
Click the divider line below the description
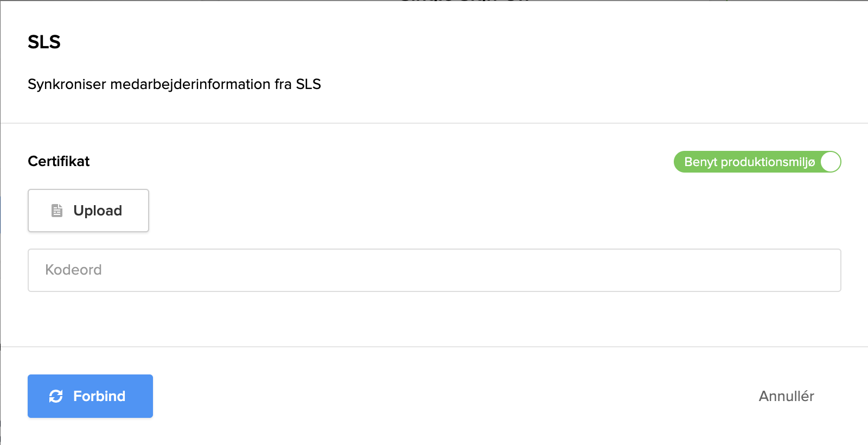click(x=434, y=123)
